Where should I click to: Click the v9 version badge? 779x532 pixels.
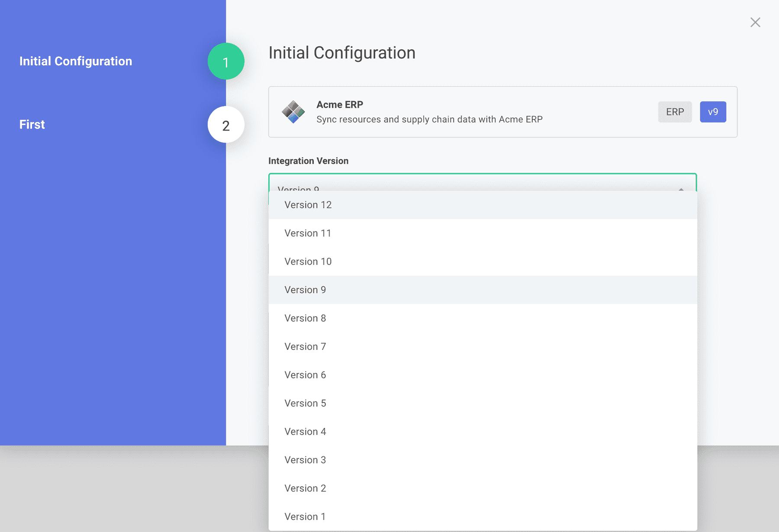tap(713, 112)
